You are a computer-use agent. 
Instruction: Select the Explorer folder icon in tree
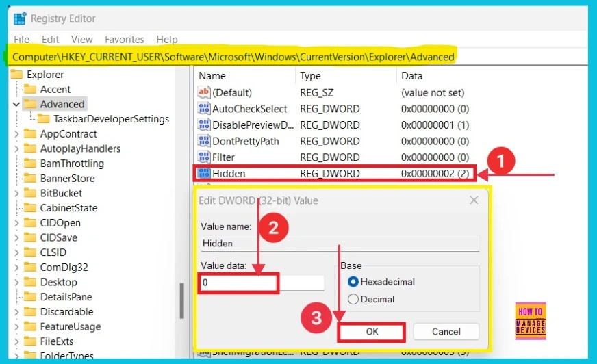tap(16, 74)
